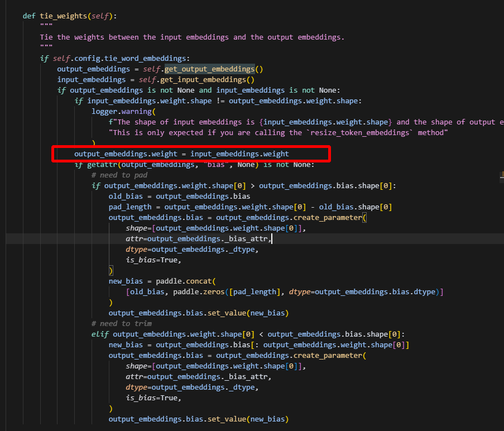This screenshot has width=504, height=431.
Task: Click the old_bias assignment line
Action: point(179,196)
